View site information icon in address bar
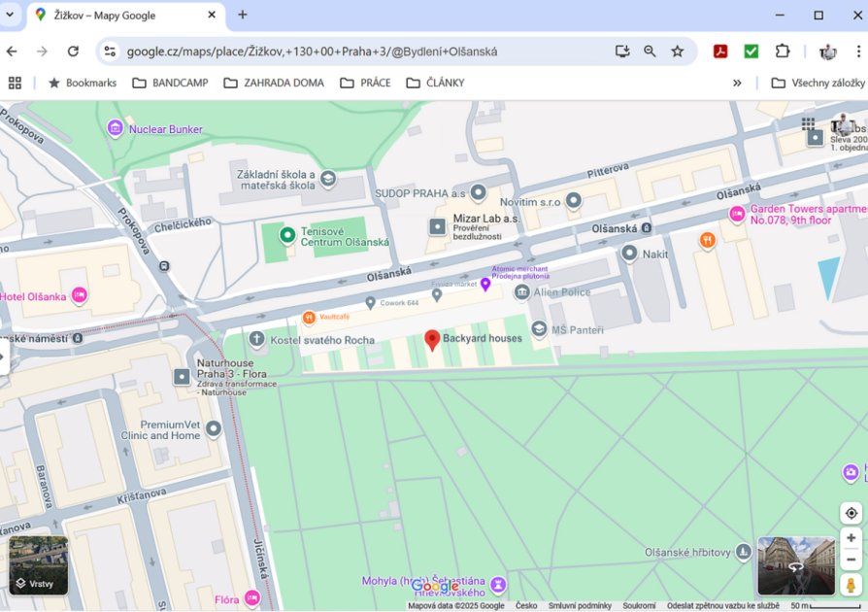This screenshot has height=612, width=868. (110, 51)
